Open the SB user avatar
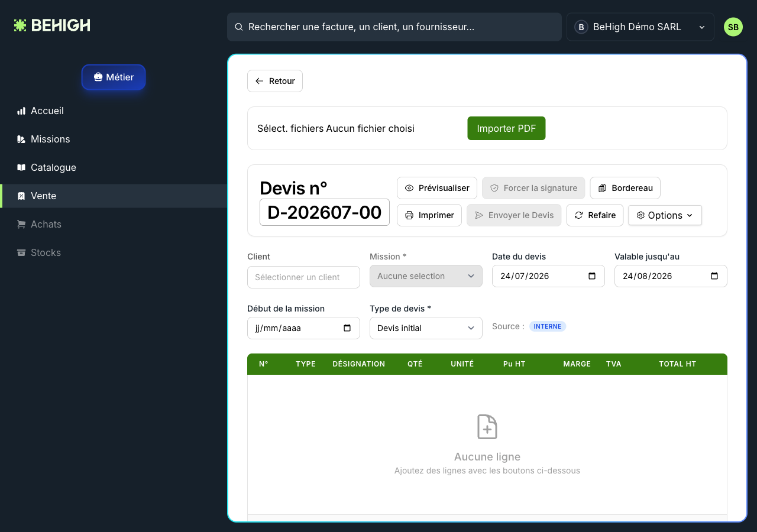Screen dimensions: 757x532 (733, 27)
